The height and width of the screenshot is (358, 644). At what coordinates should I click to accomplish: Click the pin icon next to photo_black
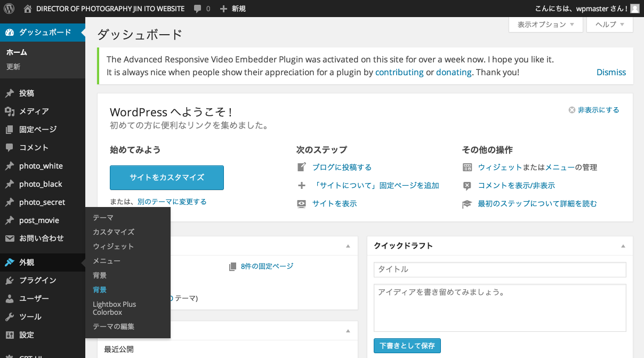tap(10, 184)
